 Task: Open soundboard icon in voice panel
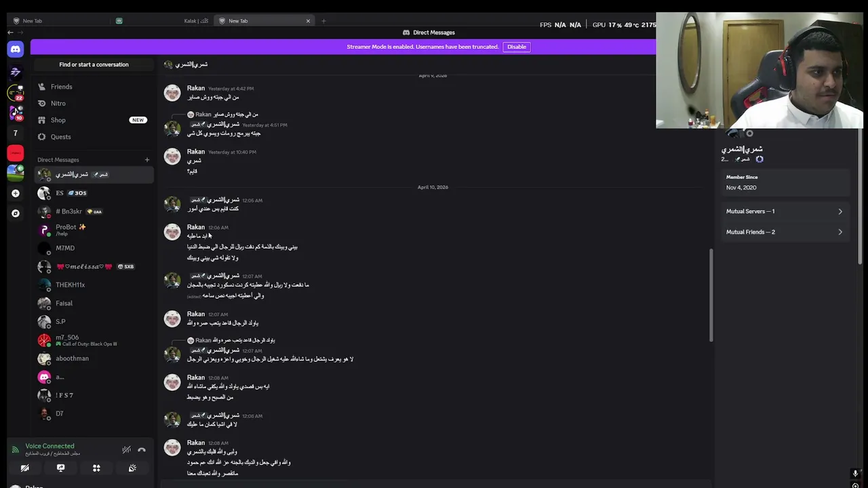(x=132, y=468)
